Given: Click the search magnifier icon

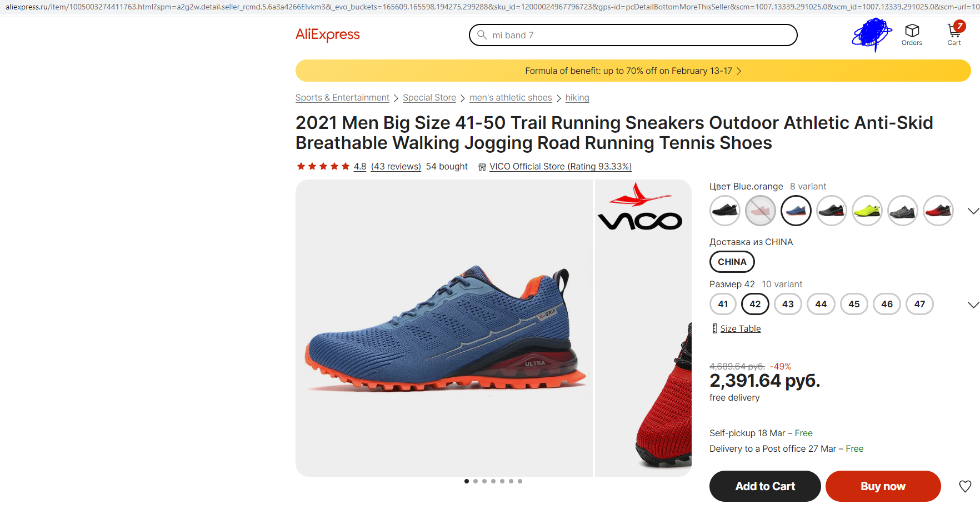Looking at the screenshot, I should [482, 35].
